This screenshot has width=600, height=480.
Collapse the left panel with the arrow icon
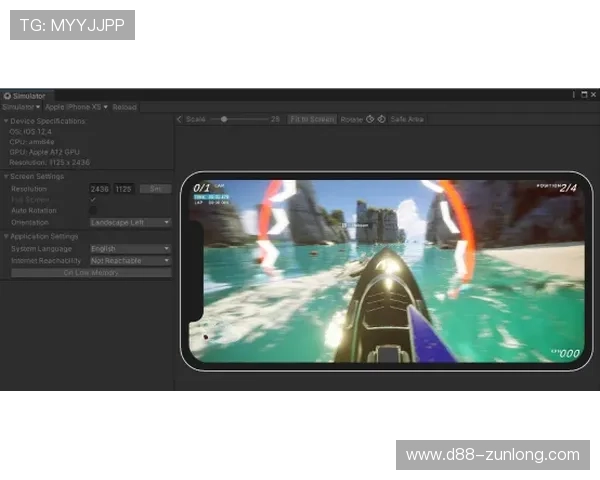[x=179, y=119]
